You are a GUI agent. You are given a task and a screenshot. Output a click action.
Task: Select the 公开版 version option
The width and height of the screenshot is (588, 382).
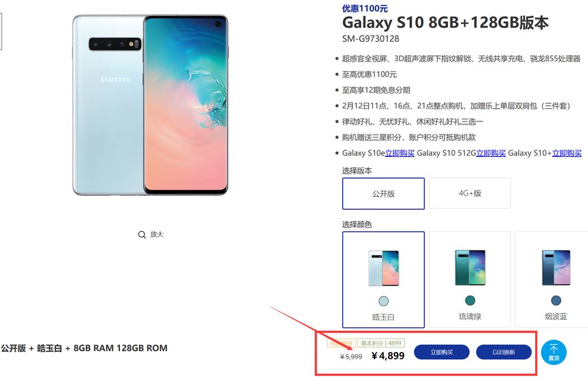point(383,193)
